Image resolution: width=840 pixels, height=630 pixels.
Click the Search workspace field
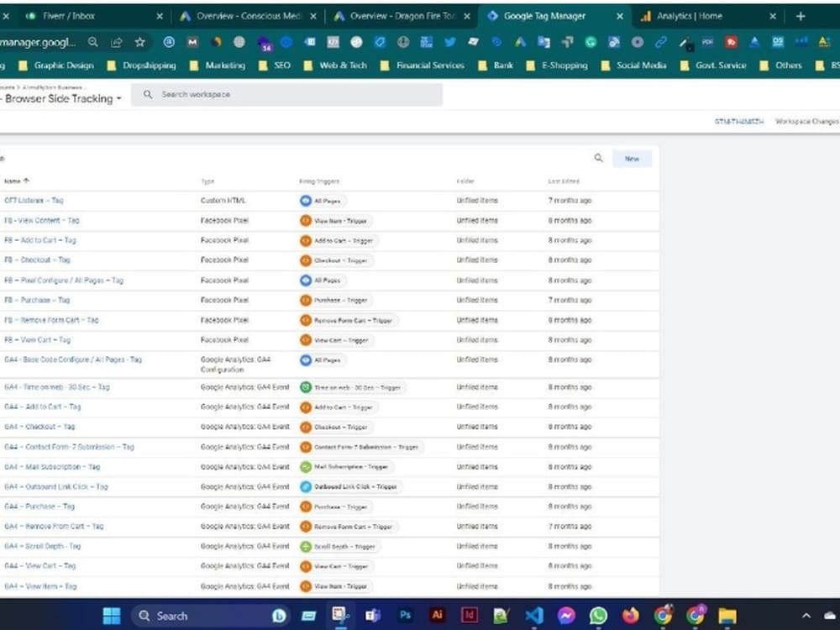(x=286, y=94)
